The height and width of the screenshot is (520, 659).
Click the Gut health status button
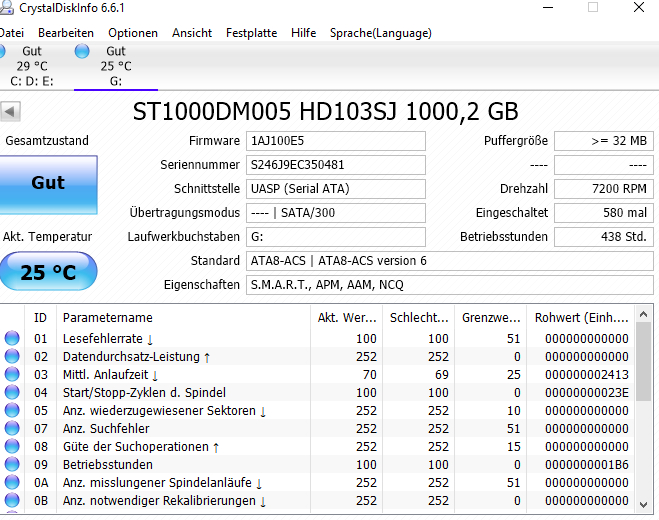[x=48, y=185]
